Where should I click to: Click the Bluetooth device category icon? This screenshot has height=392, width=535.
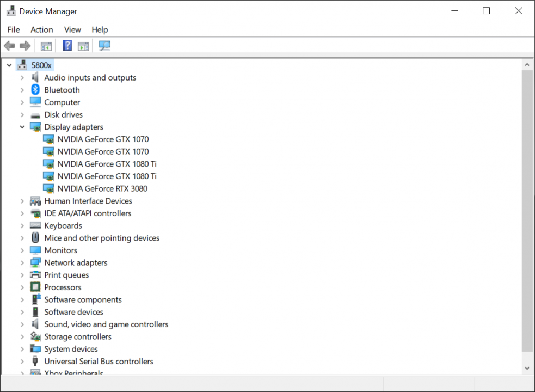[x=35, y=89]
